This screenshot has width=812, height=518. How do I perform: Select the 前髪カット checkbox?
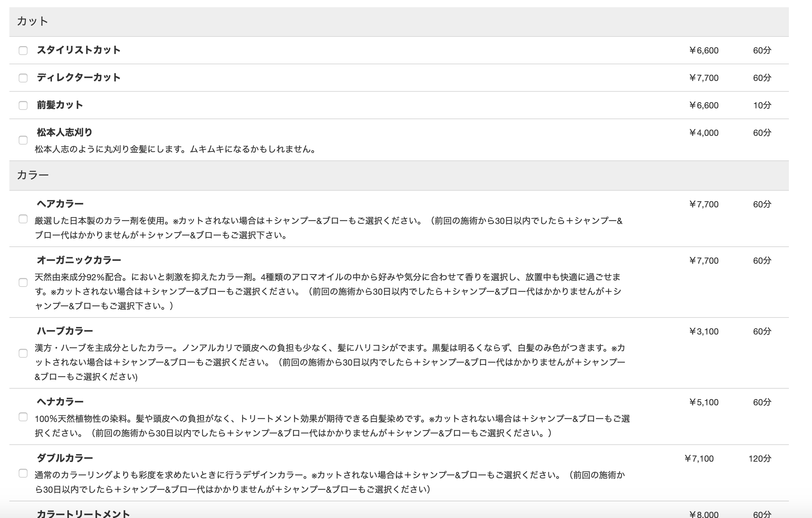coord(23,105)
